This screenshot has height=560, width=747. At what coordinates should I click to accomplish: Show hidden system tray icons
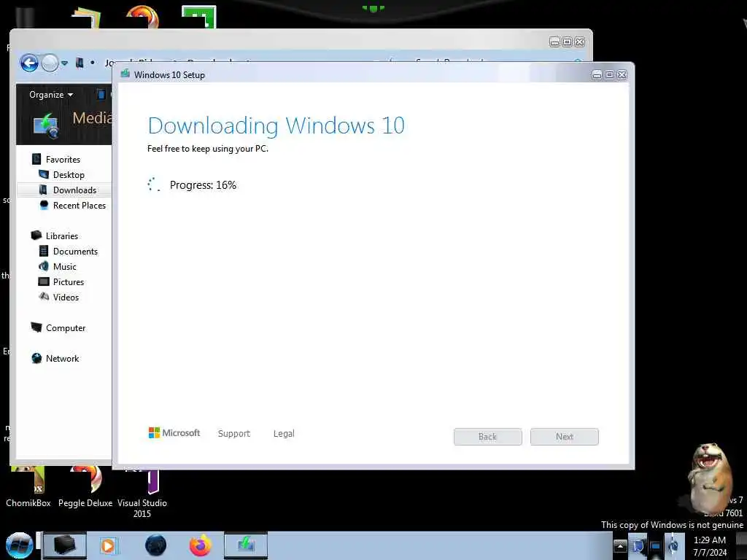click(x=620, y=546)
